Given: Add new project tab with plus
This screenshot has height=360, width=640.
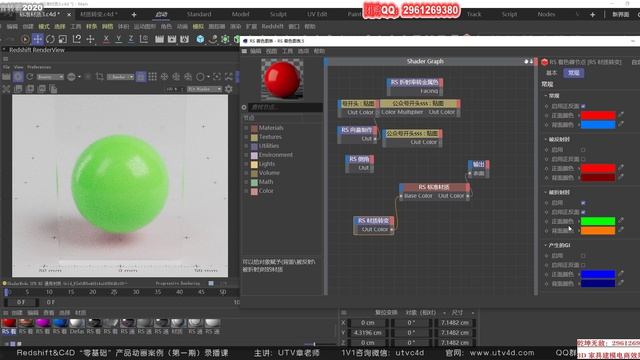Looking at the screenshot, I should pyautogui.click(x=134, y=15).
